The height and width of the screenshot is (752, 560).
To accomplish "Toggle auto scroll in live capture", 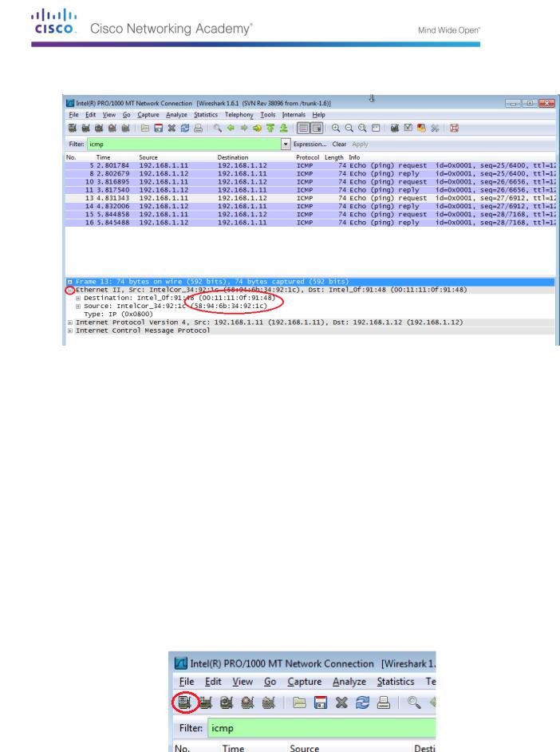I will tap(317, 128).
